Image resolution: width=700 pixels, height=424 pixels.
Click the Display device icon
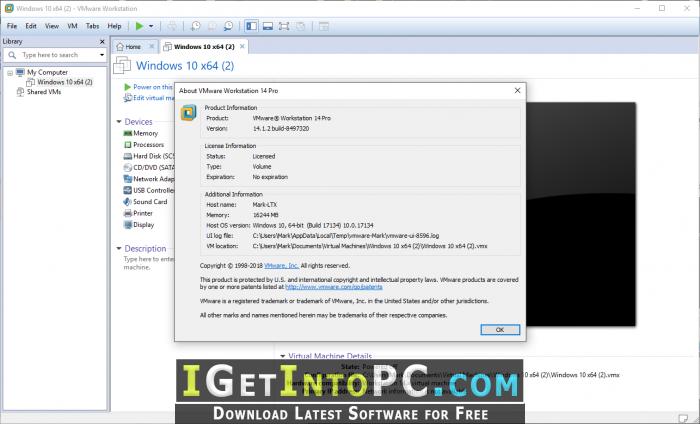pyautogui.click(x=128, y=225)
